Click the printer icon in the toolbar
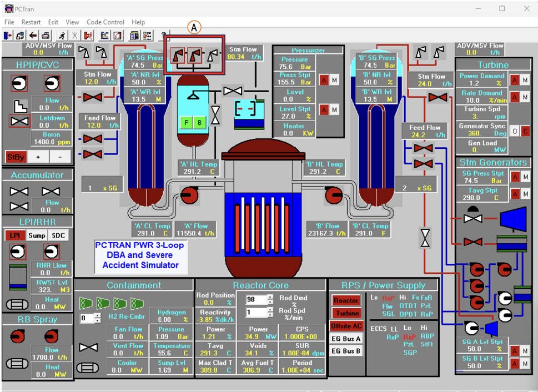Screen dimensions: 538x392 (46, 36)
